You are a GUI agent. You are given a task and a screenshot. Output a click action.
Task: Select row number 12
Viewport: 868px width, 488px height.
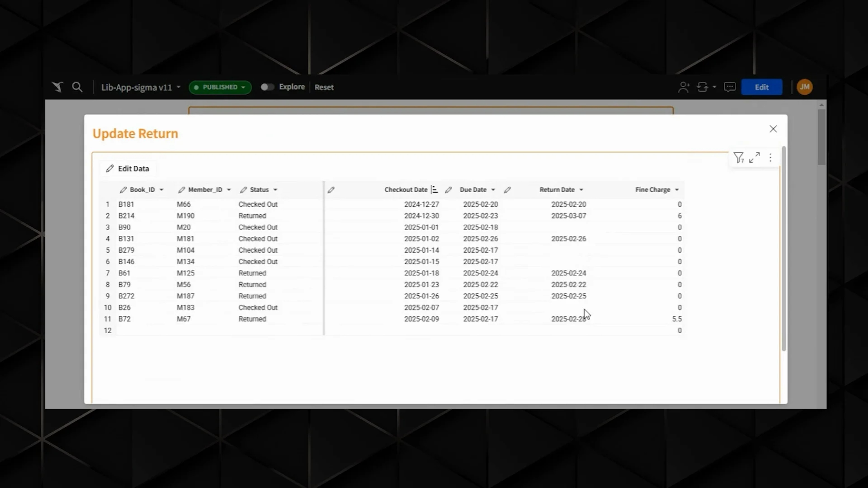pos(108,330)
